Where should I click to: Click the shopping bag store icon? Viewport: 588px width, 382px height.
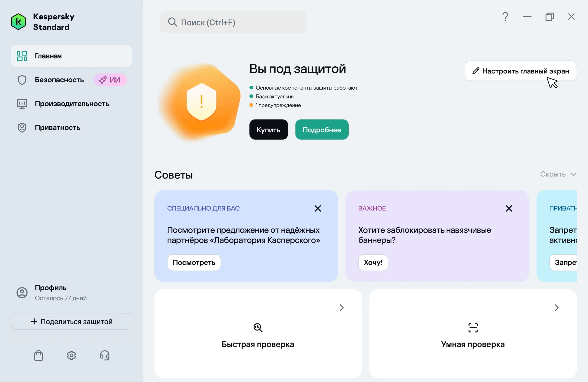point(38,355)
